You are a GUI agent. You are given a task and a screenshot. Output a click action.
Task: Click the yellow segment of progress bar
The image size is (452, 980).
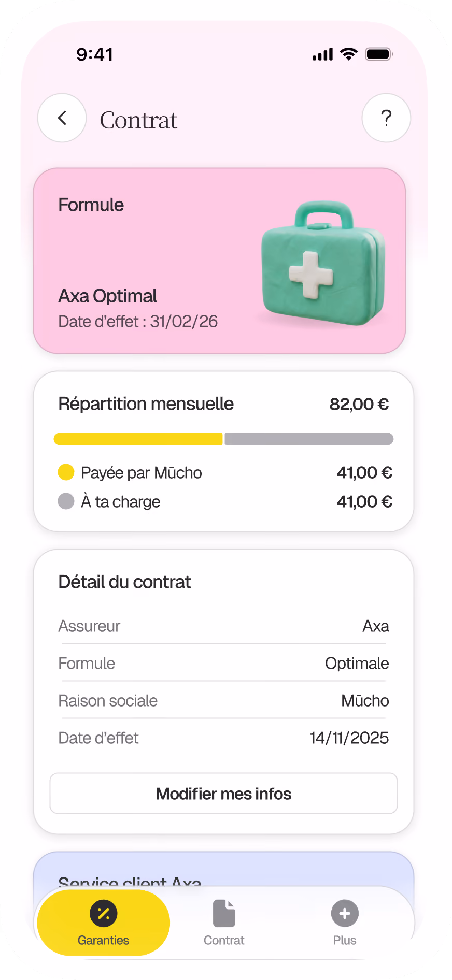click(x=138, y=439)
